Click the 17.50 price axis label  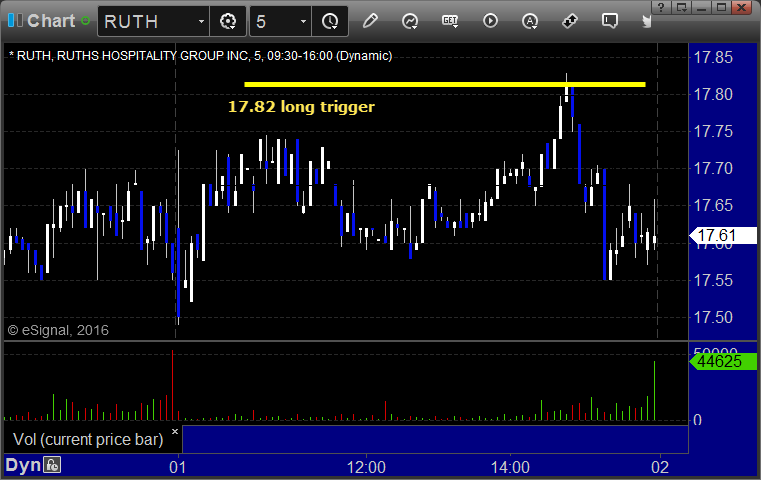pos(713,317)
